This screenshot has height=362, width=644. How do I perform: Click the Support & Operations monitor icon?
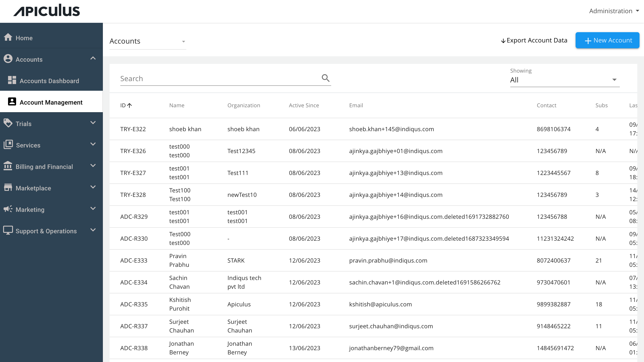8,230
